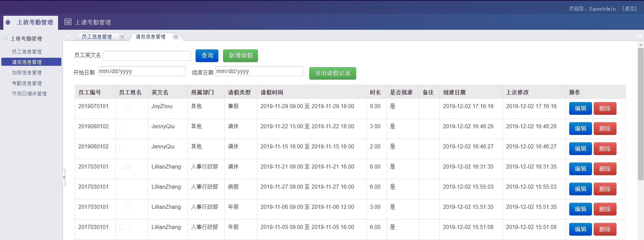Click the 退出 logout link

click(x=629, y=9)
